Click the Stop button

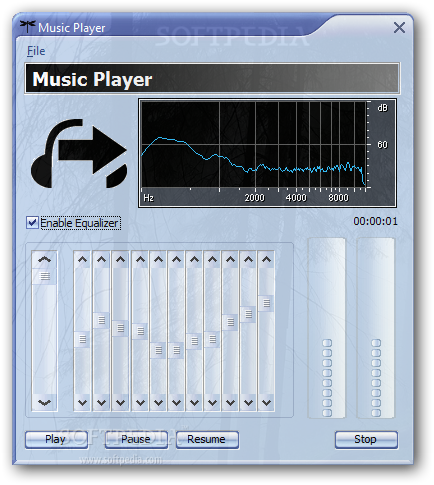[366, 440]
